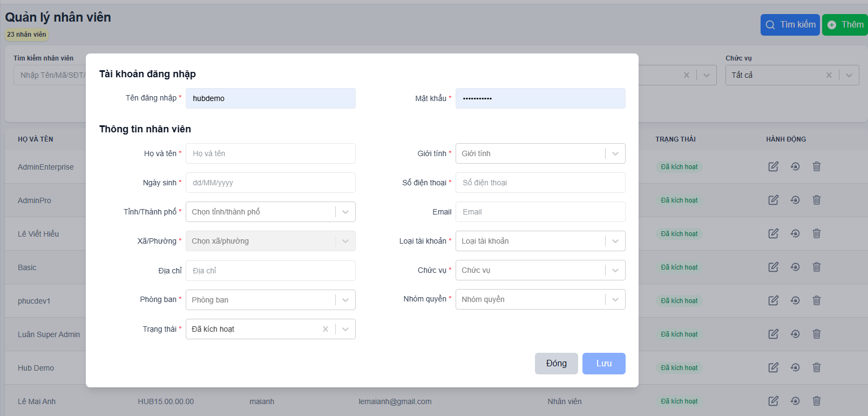868x416 pixels.
Task: Clear the Trạng thái selection with X
Action: coord(325,329)
